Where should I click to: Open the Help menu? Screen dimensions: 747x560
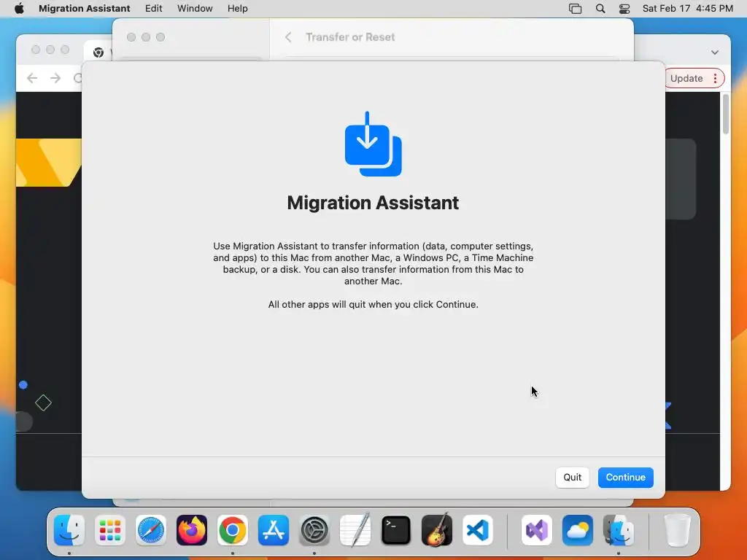(237, 8)
